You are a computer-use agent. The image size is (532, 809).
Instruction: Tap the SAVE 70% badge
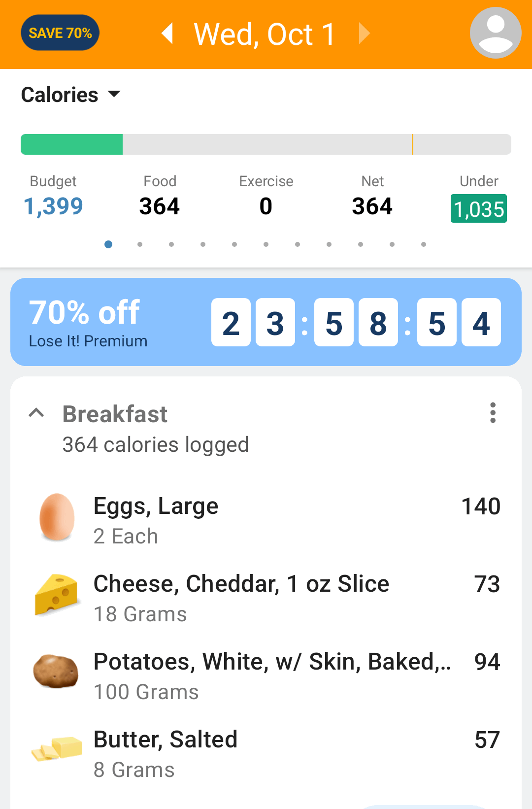tap(60, 33)
